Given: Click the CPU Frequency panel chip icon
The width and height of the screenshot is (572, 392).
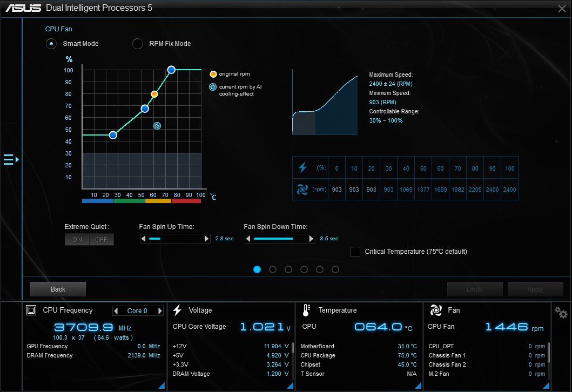Looking at the screenshot, I should click(31, 310).
